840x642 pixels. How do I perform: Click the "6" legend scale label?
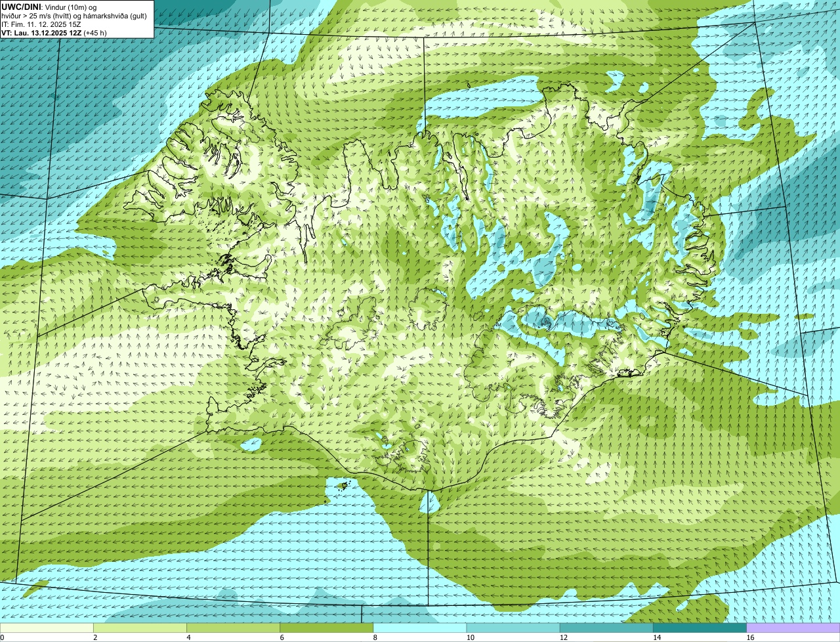click(x=282, y=637)
